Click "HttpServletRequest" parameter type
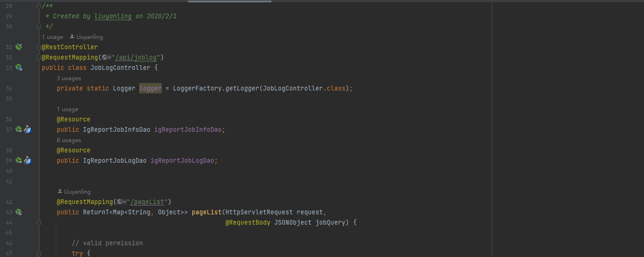The width and height of the screenshot is (644, 257). coord(259,212)
